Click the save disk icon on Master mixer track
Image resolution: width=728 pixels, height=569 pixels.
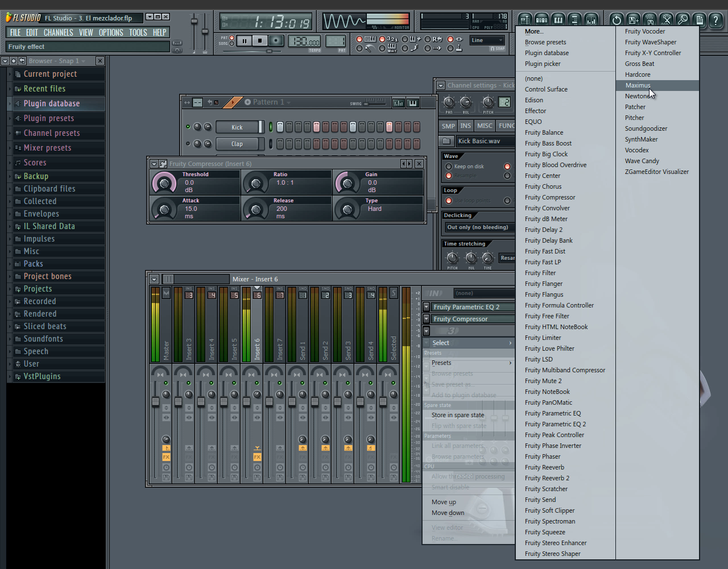pos(166,477)
